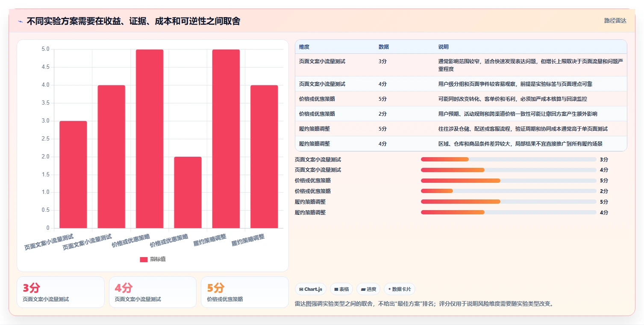Image resolution: width=644 pixels, height=325 pixels.
Task: Click the Chart.js chip
Action: [311, 289]
